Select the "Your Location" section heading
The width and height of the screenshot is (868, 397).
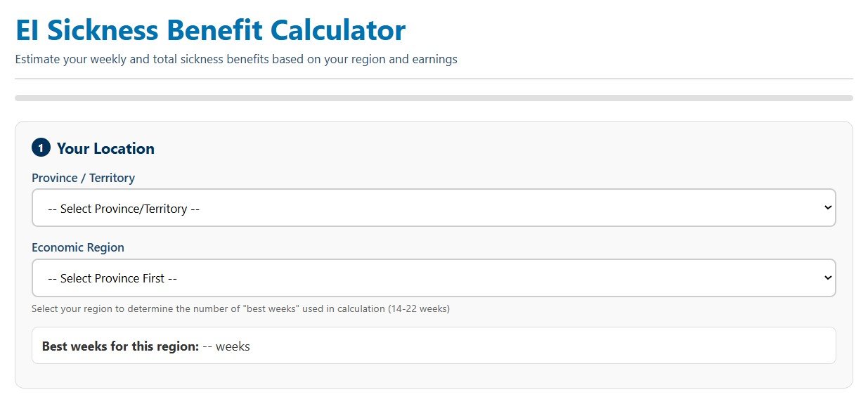tap(105, 148)
